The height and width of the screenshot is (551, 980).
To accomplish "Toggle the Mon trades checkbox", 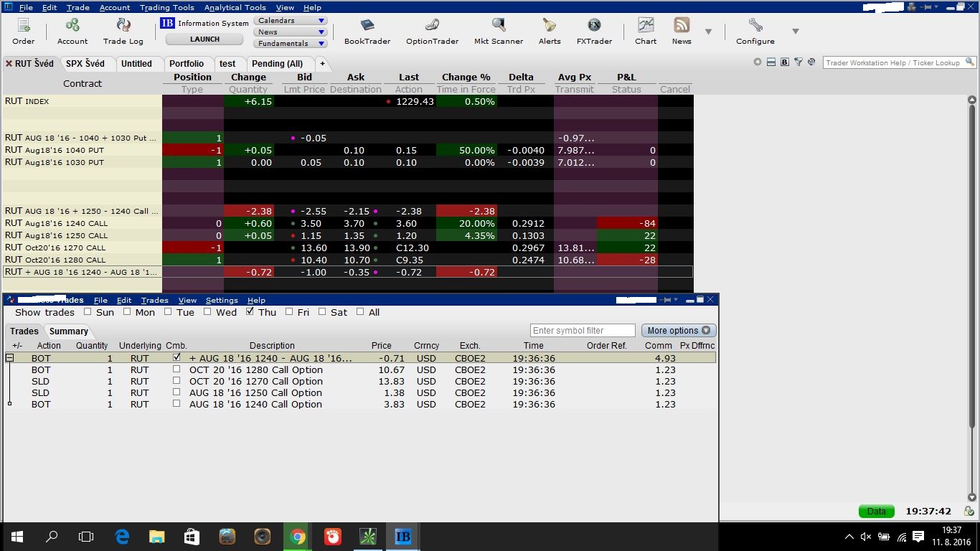I will pos(127,312).
